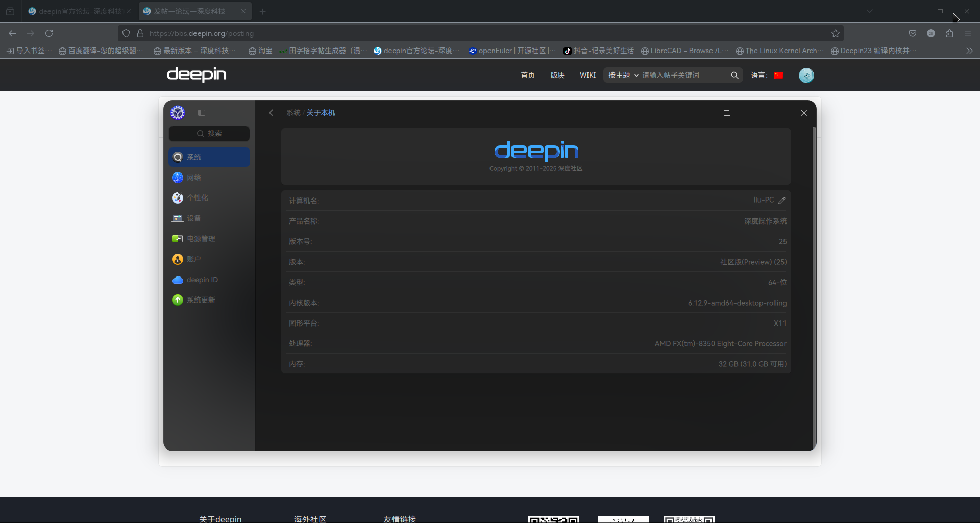Screen dimensions: 980x523
Task: Change language via the flag icon
Action: pos(779,75)
